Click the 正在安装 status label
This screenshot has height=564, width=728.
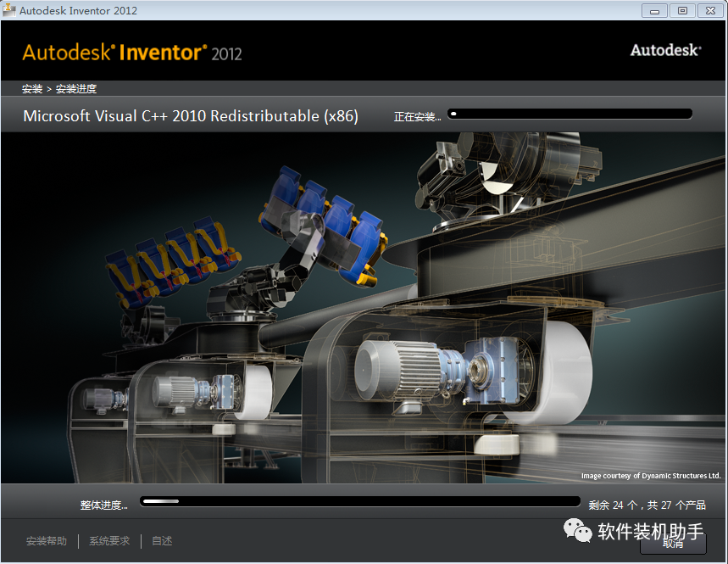pyautogui.click(x=417, y=116)
